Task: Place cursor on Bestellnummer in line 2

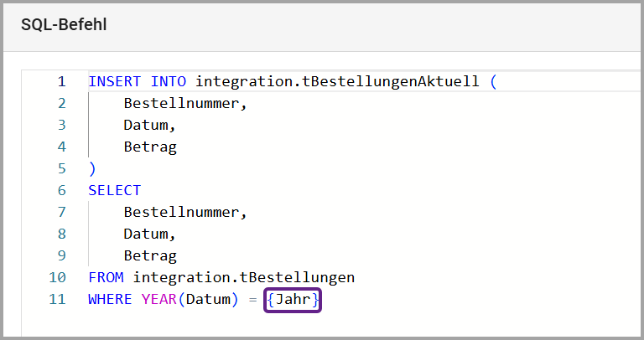Action: coord(185,104)
